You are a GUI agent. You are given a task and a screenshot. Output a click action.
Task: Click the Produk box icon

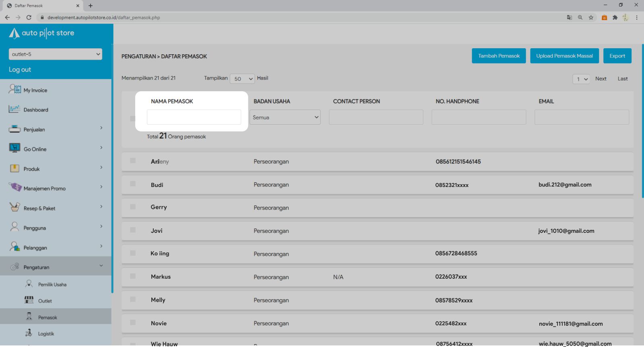pos(14,168)
